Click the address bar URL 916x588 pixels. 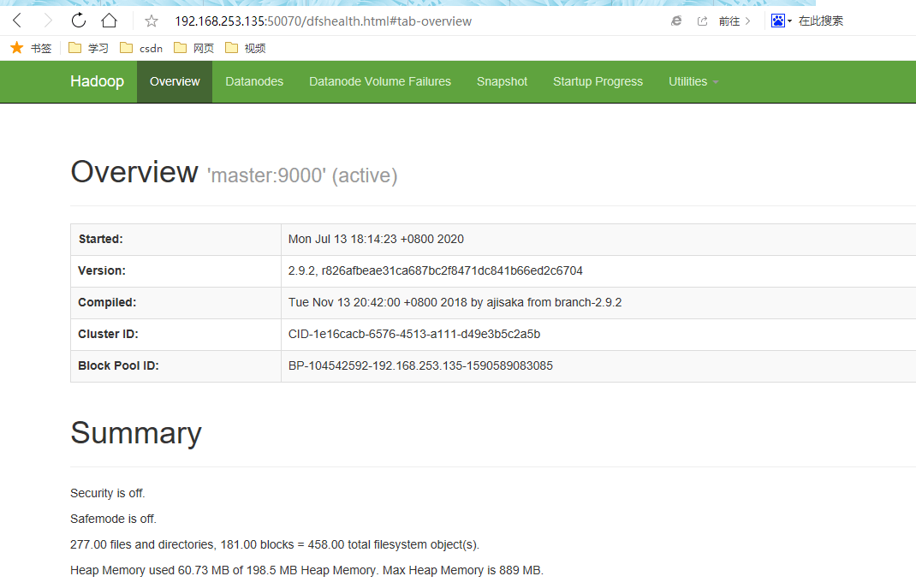tap(323, 21)
